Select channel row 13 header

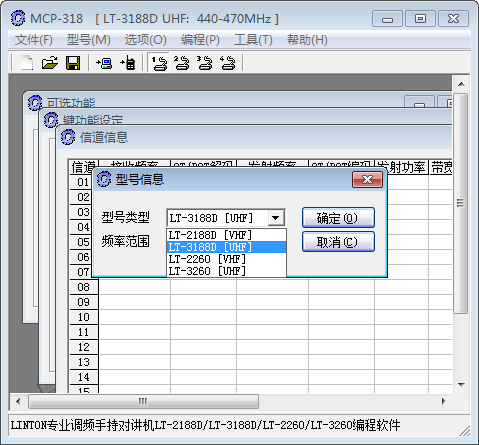point(84,362)
